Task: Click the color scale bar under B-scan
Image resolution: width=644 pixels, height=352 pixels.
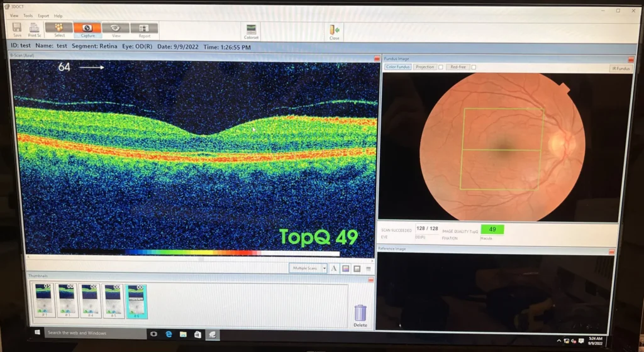Action: [x=200, y=253]
